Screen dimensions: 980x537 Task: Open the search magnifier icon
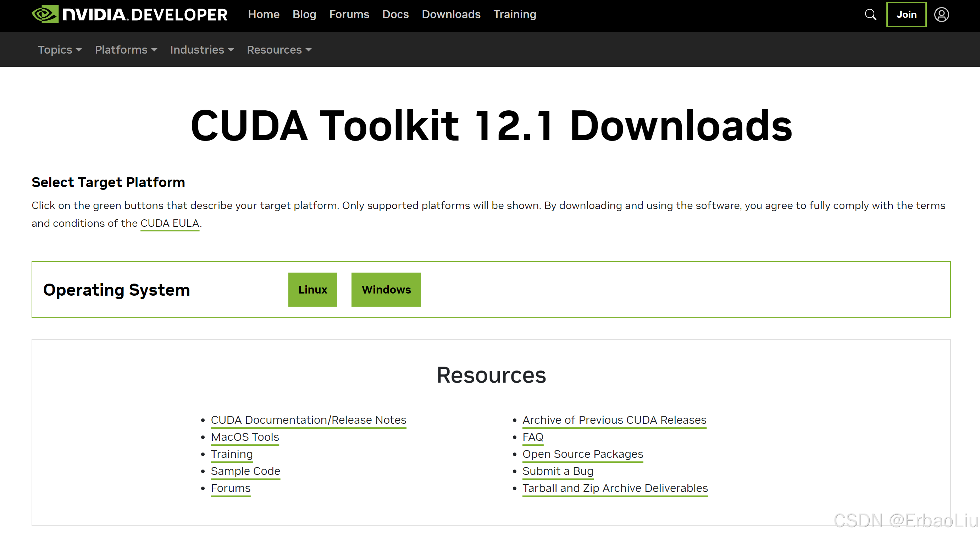[x=870, y=15]
